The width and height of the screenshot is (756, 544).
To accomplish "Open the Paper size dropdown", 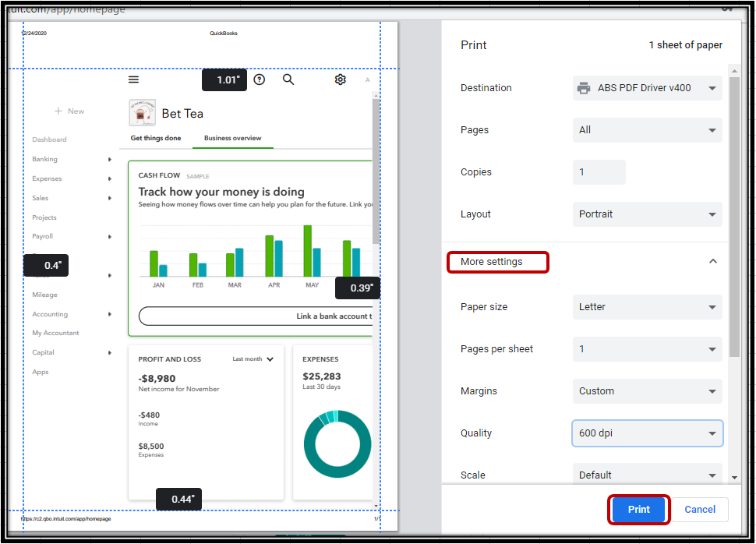I will [x=647, y=307].
